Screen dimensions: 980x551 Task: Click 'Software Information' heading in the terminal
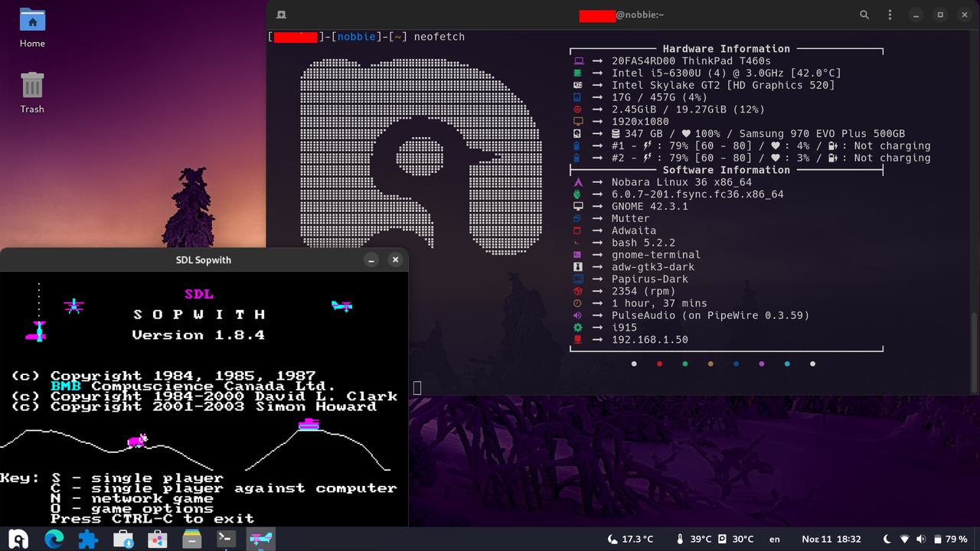(x=727, y=171)
